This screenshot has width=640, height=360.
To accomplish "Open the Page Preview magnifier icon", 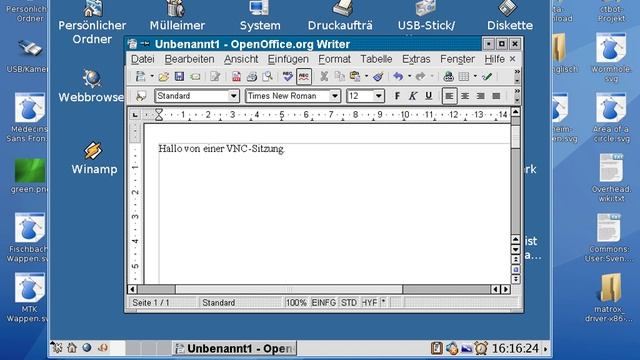I will click(267, 77).
